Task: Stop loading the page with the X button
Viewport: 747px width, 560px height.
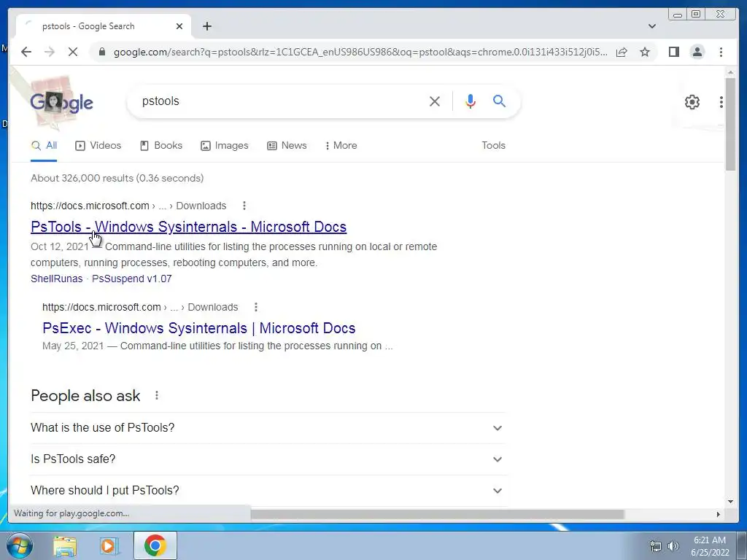Action: tap(73, 52)
